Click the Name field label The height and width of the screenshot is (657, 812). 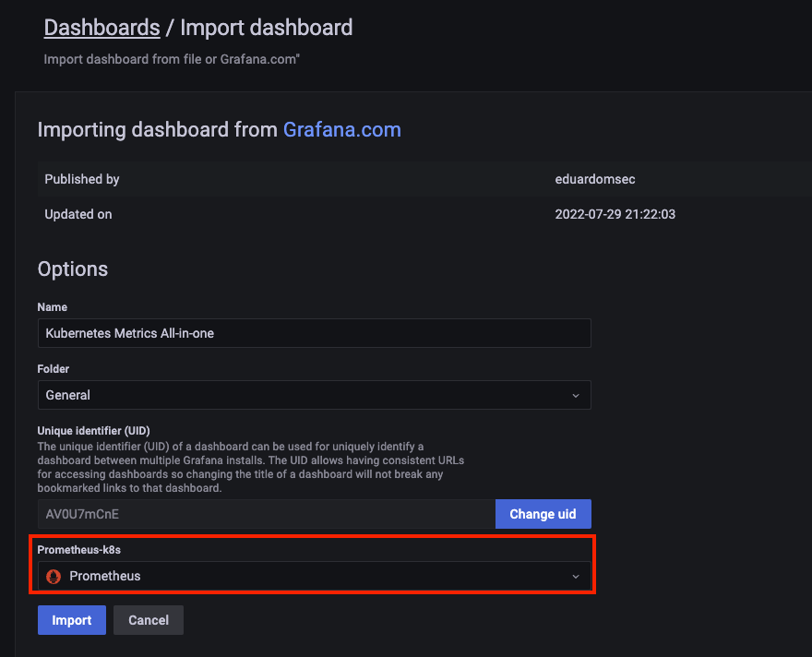[x=52, y=307]
